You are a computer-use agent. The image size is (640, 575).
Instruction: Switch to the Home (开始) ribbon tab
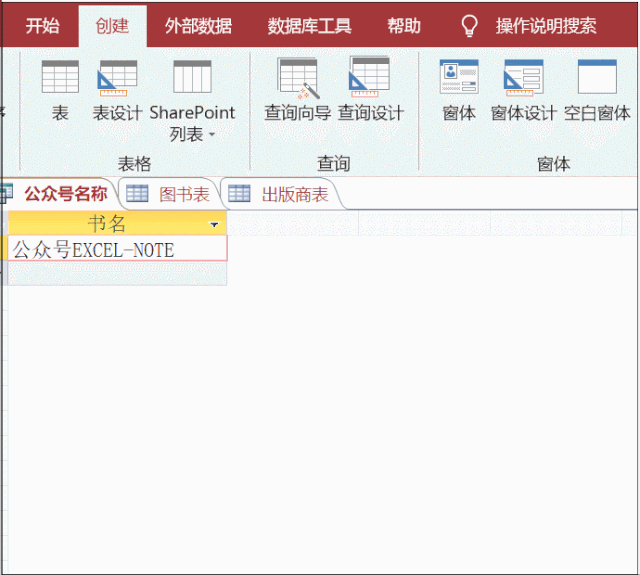(x=42, y=26)
